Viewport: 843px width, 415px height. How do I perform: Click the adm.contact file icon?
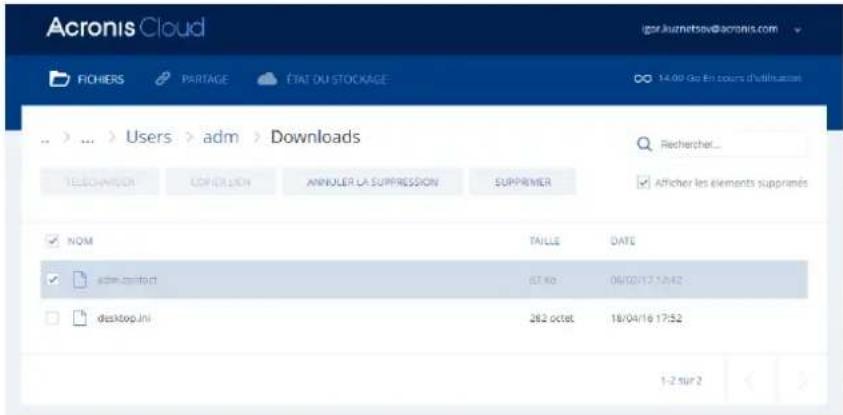pos(80,280)
